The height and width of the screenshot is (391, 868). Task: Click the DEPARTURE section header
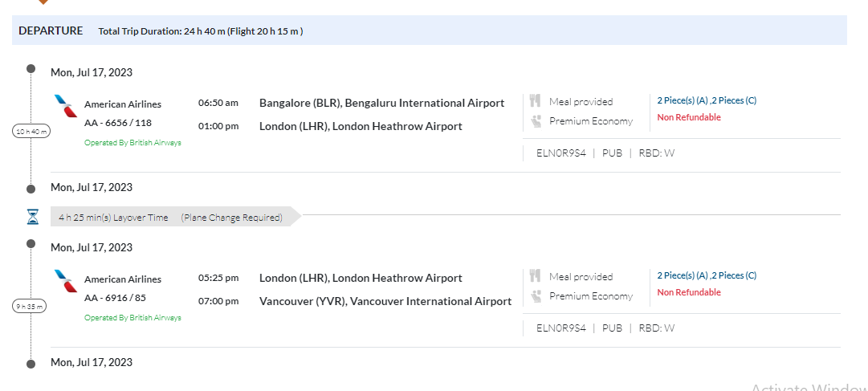(x=51, y=31)
